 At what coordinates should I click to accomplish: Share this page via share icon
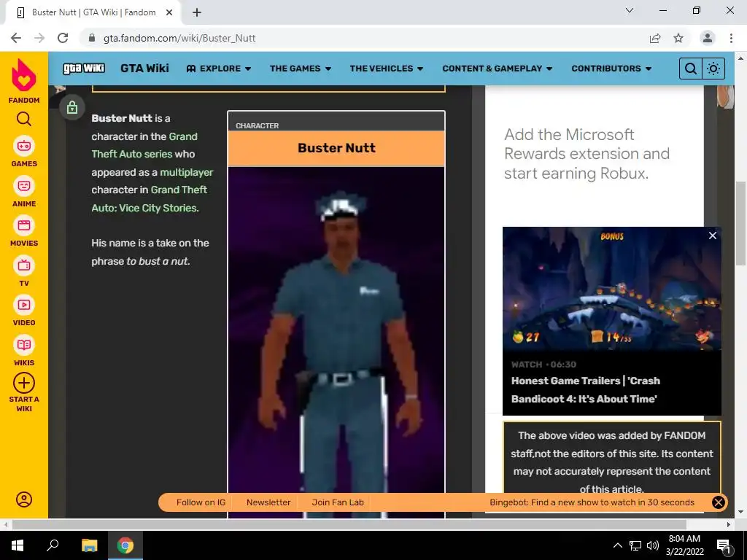point(655,38)
